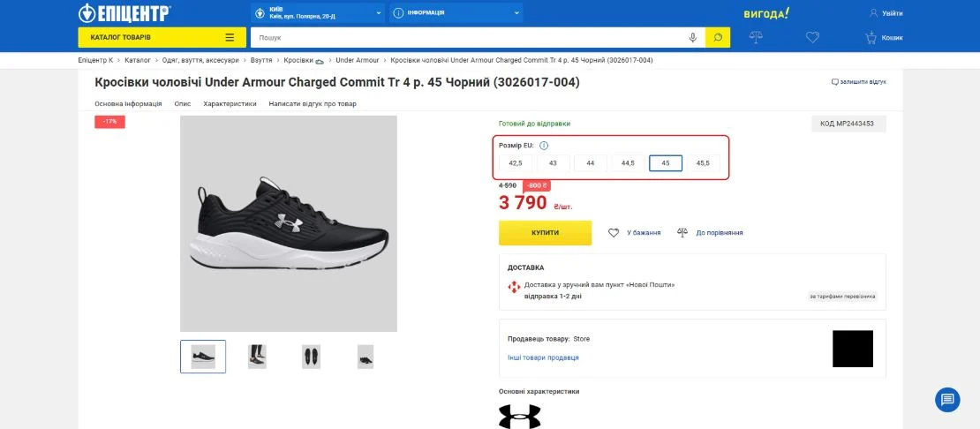Image resolution: width=980 pixels, height=429 pixels.
Task: Select size 44
Action: click(x=591, y=163)
